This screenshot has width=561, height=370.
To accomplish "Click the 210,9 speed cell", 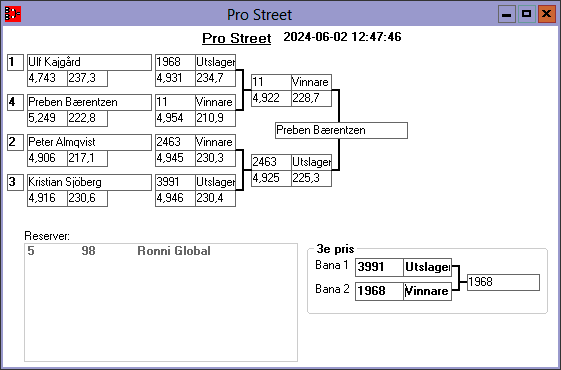I will point(215,118).
